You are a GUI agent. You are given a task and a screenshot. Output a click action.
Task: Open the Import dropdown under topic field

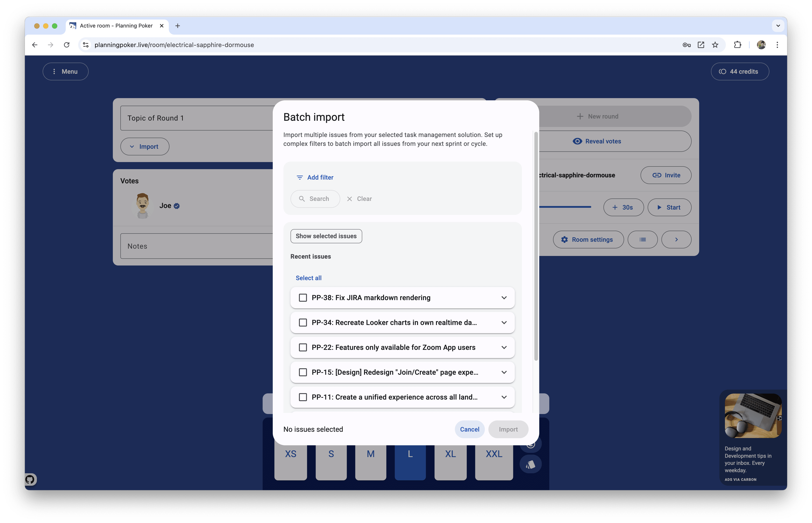click(145, 147)
